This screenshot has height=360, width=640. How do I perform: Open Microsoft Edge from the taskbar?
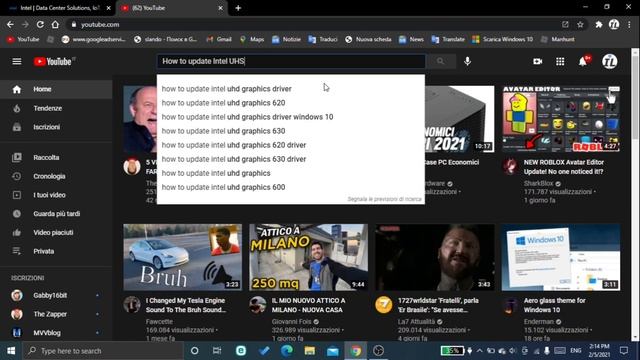coord(287,351)
